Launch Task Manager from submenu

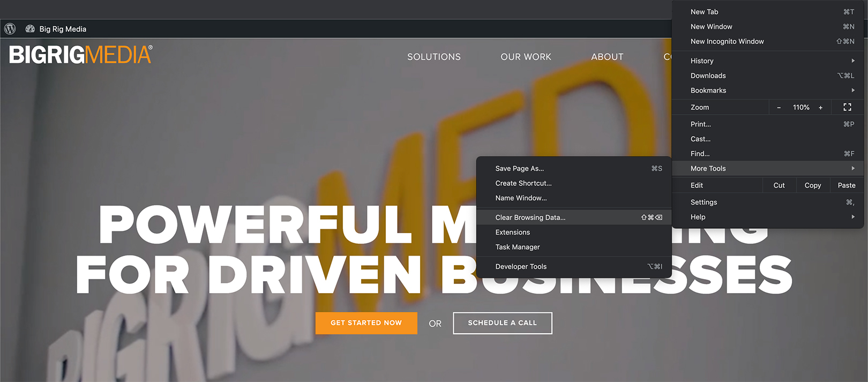pos(574,247)
